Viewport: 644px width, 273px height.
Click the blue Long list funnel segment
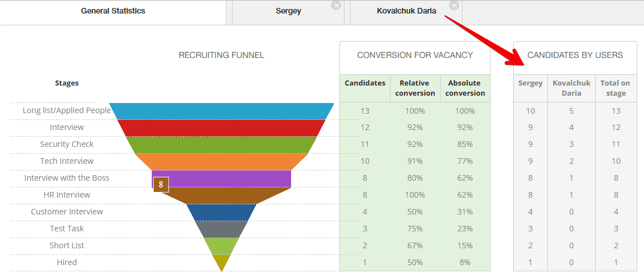221,111
